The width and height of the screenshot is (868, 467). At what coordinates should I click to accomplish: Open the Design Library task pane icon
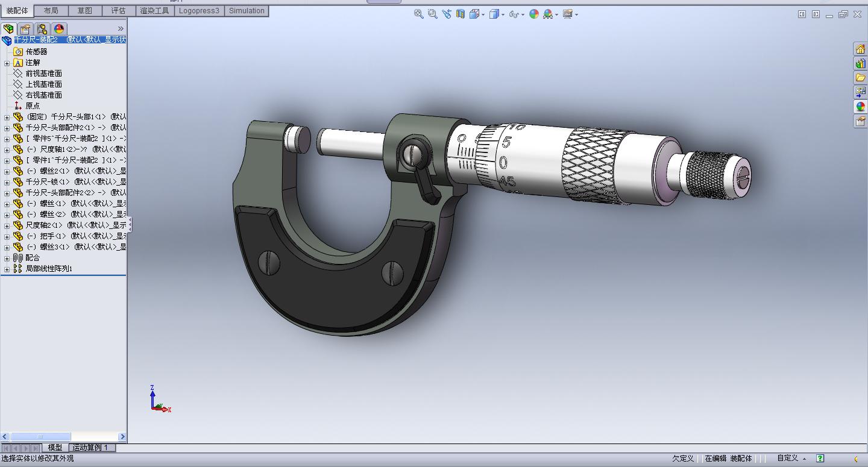860,63
